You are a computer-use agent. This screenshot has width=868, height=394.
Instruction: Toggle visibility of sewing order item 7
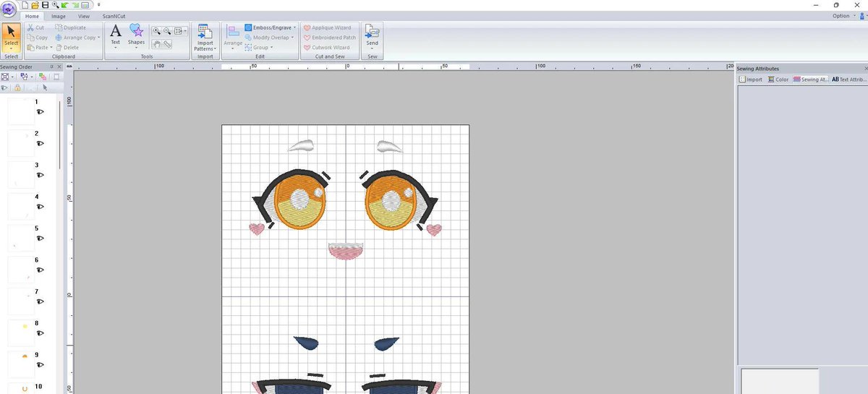41,301
